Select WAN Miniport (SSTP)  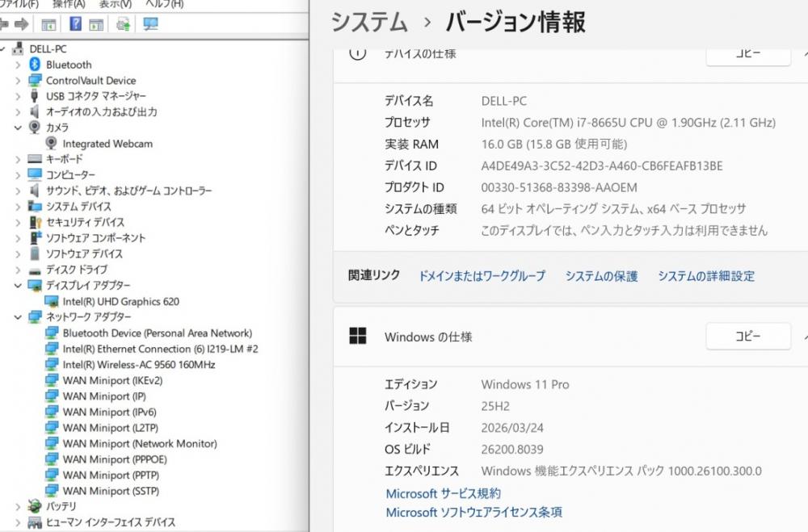111,491
